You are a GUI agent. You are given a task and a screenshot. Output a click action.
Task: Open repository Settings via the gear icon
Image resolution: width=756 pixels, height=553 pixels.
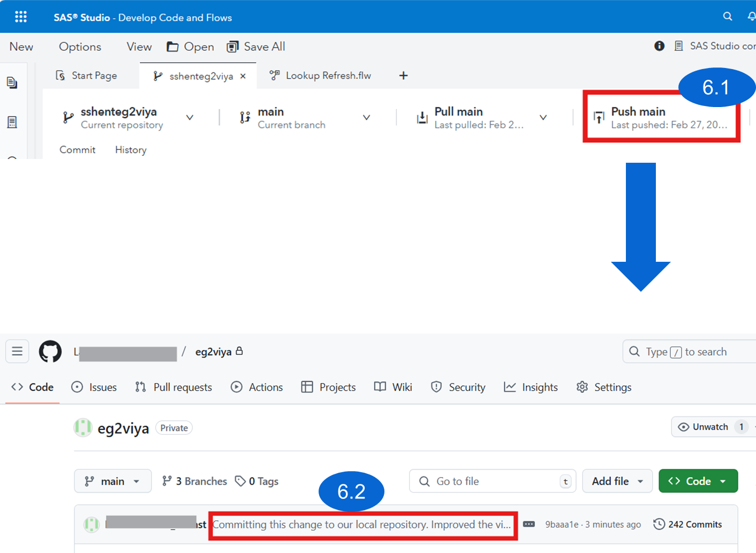582,387
